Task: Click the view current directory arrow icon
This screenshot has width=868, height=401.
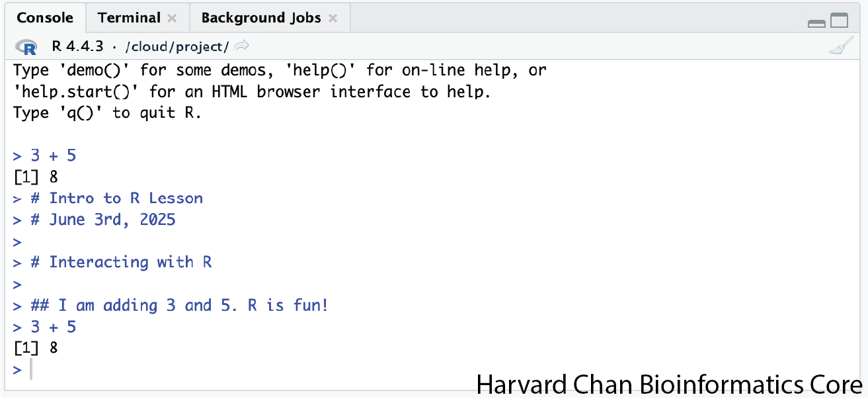Action: tap(242, 46)
